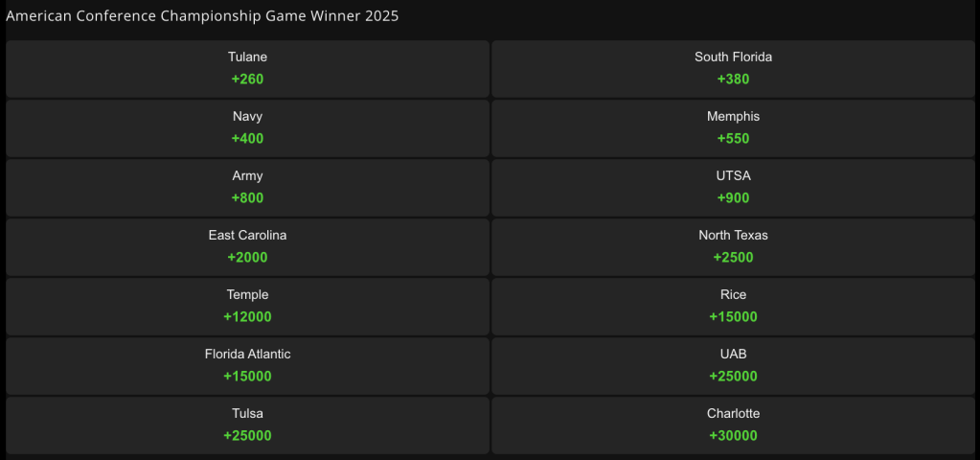Select UAB at +25000

click(x=733, y=366)
